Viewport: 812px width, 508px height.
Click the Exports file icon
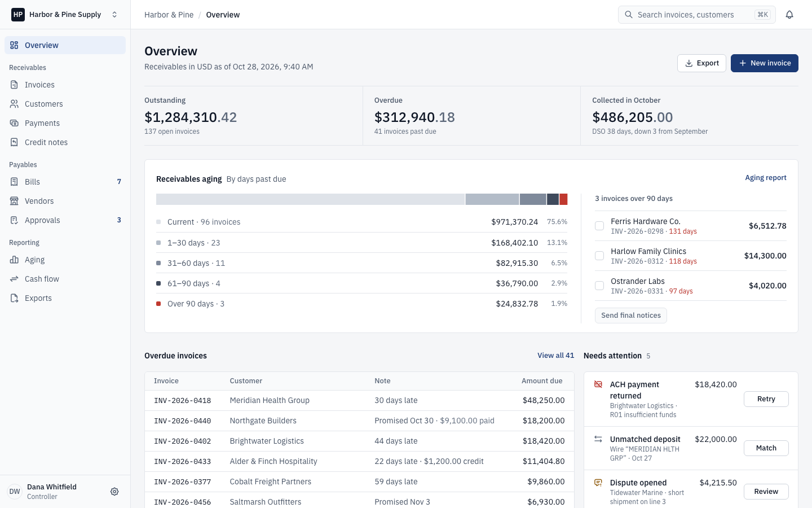click(14, 298)
